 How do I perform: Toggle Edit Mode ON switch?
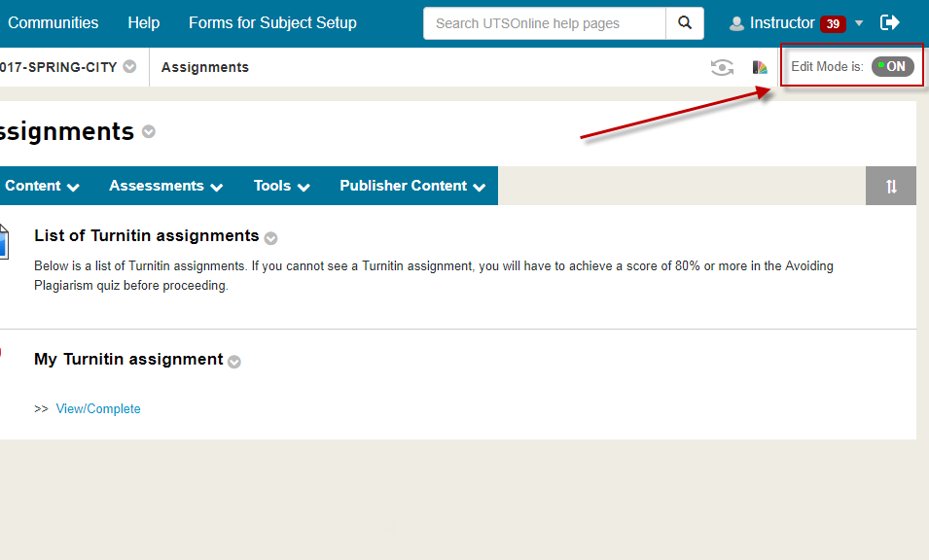coord(892,67)
